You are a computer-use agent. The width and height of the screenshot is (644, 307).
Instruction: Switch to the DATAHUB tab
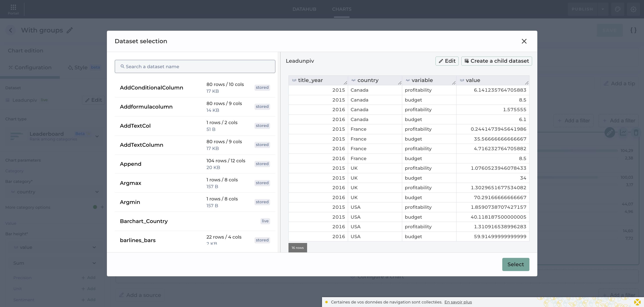click(x=304, y=9)
